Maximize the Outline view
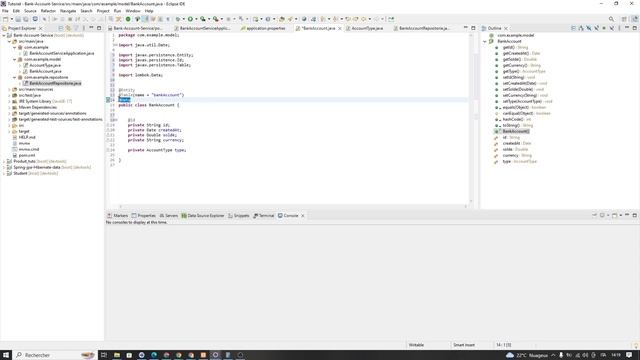This screenshot has width=640, height=360. 635,28
